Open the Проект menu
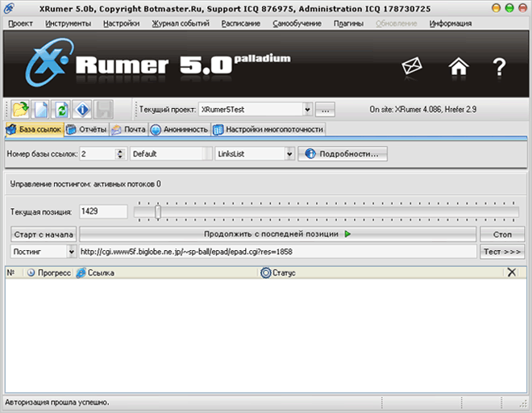 [x=20, y=23]
